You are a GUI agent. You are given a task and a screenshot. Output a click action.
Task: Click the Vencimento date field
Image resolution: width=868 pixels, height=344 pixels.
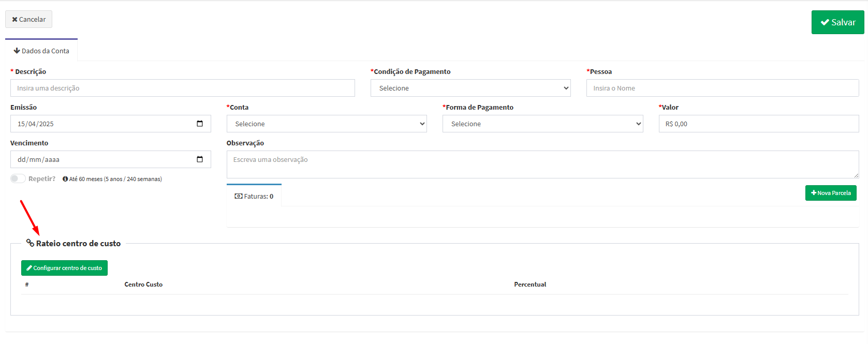point(104,159)
